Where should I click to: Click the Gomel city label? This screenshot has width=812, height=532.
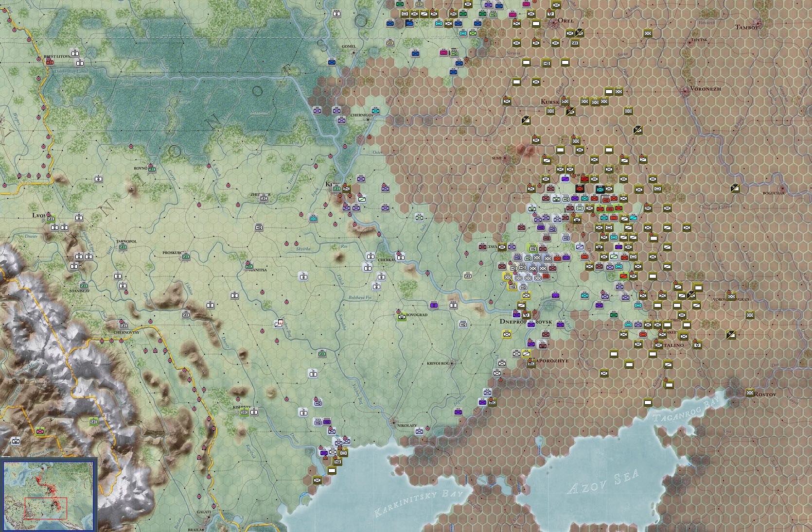(x=349, y=47)
